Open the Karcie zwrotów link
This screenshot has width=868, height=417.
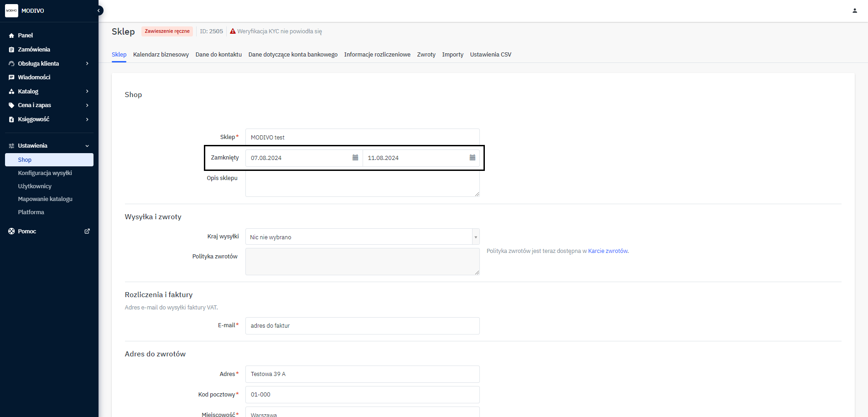point(608,251)
